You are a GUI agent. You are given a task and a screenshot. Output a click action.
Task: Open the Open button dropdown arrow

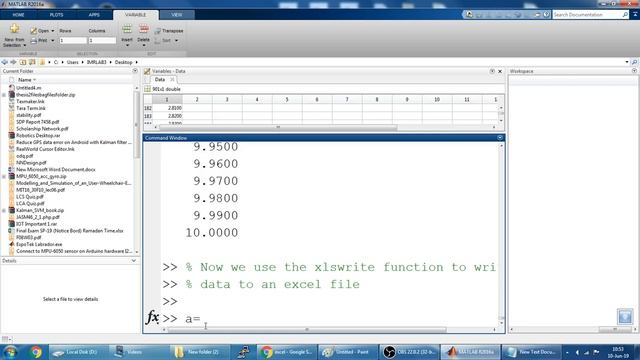coord(53,31)
